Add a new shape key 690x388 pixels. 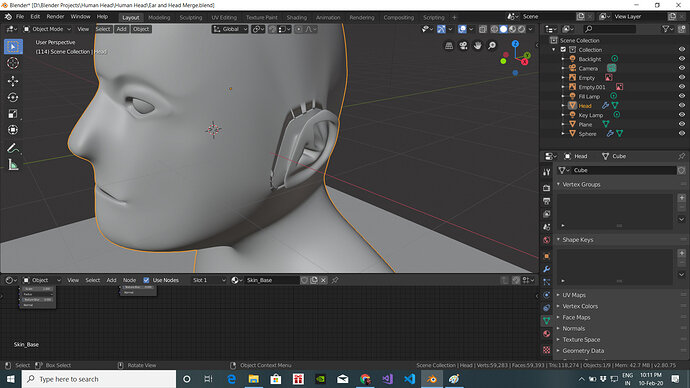(x=682, y=253)
